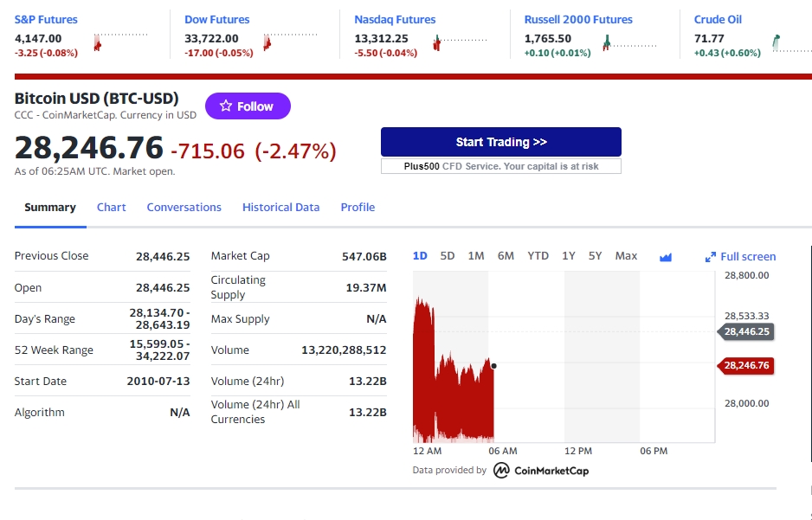812x520 pixels.
Task: Open the chart in Full screen
Action: pyautogui.click(x=740, y=257)
